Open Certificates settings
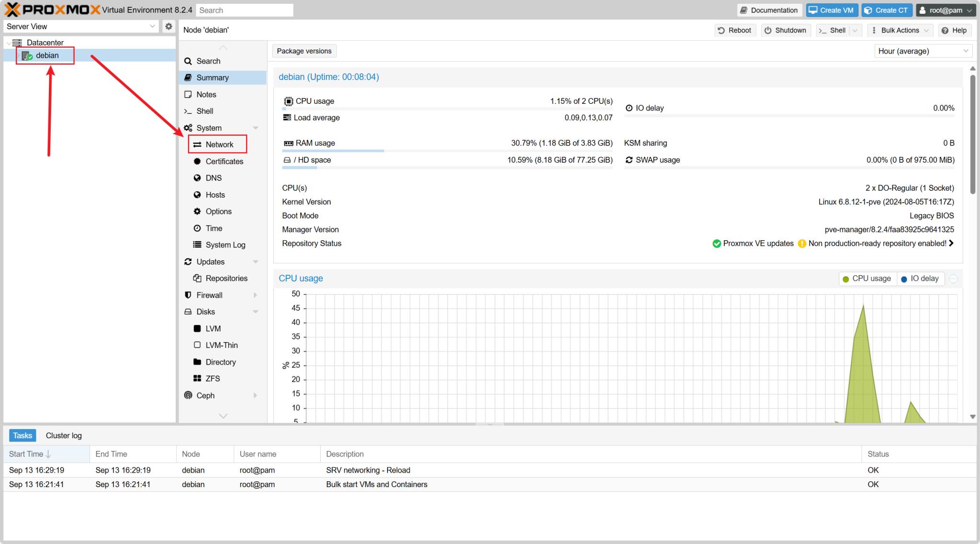This screenshot has height=544, width=980. (x=224, y=161)
